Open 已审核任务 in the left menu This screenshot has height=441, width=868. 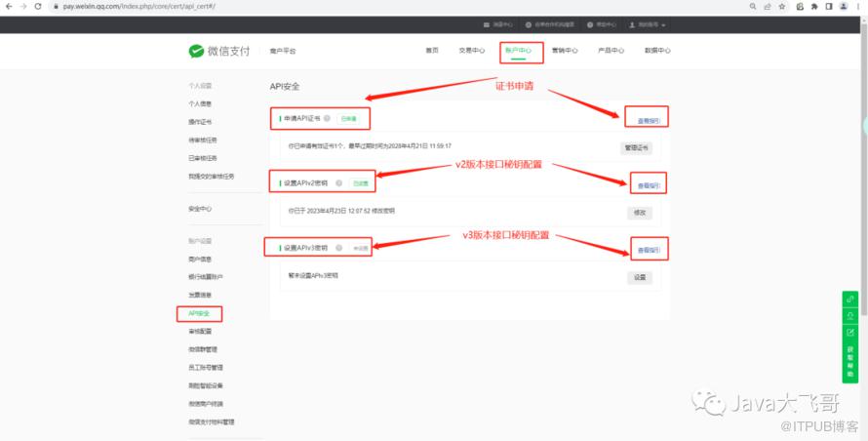click(203, 158)
